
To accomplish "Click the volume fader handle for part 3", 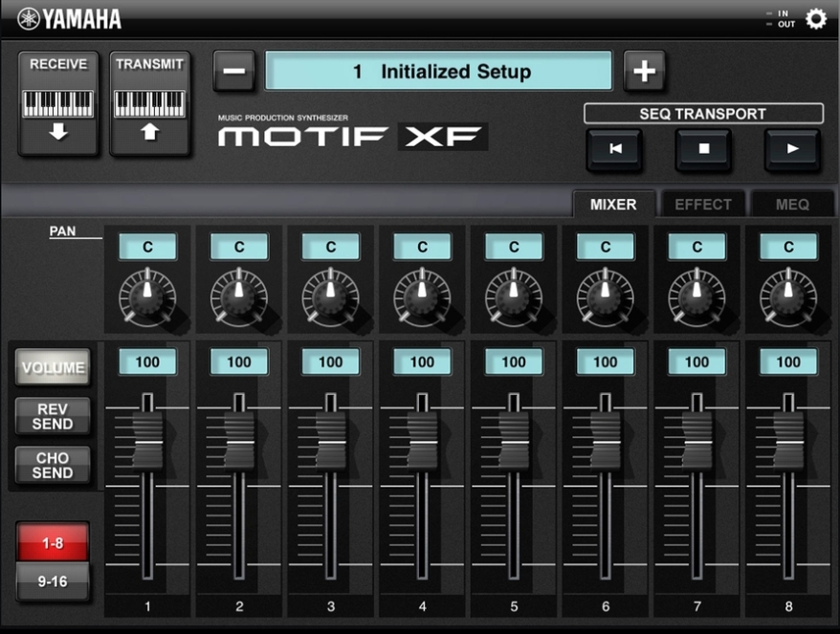I will pyautogui.click(x=330, y=443).
